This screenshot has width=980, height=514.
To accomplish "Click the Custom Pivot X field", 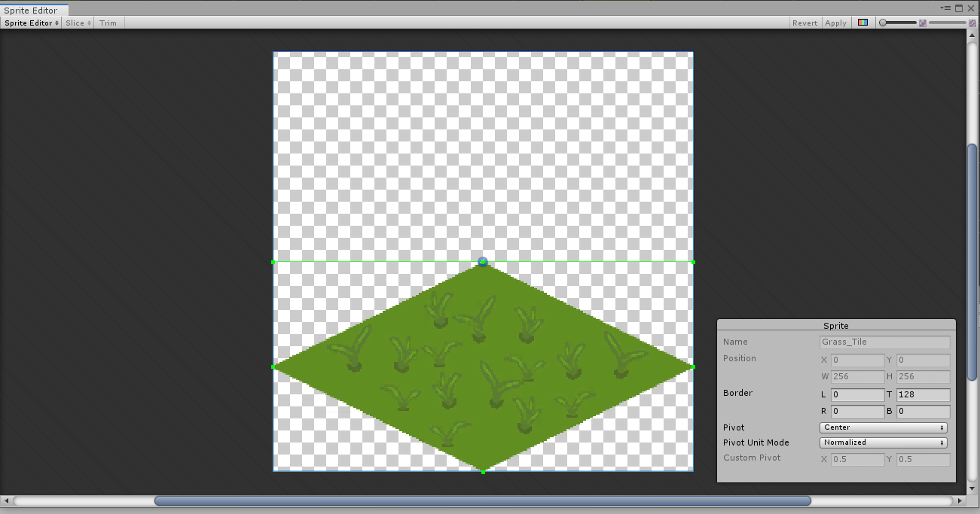I will [857, 458].
